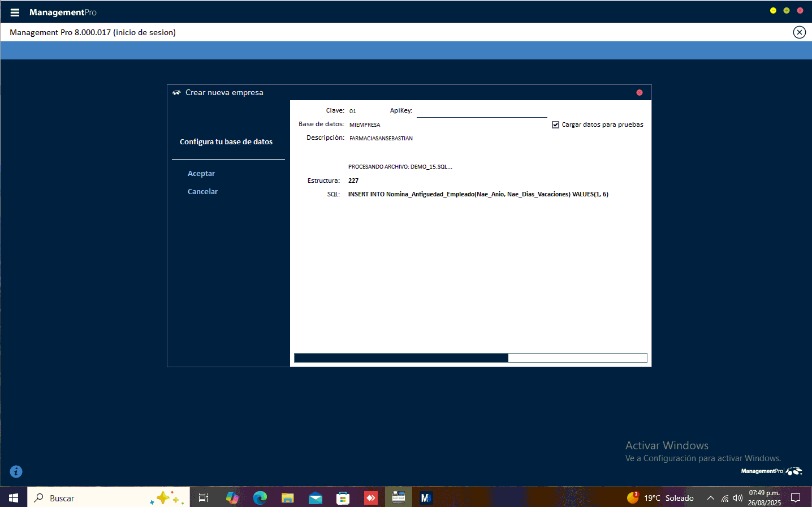This screenshot has height=507, width=812.
Task: Open volume control in system tray
Action: (x=738, y=498)
